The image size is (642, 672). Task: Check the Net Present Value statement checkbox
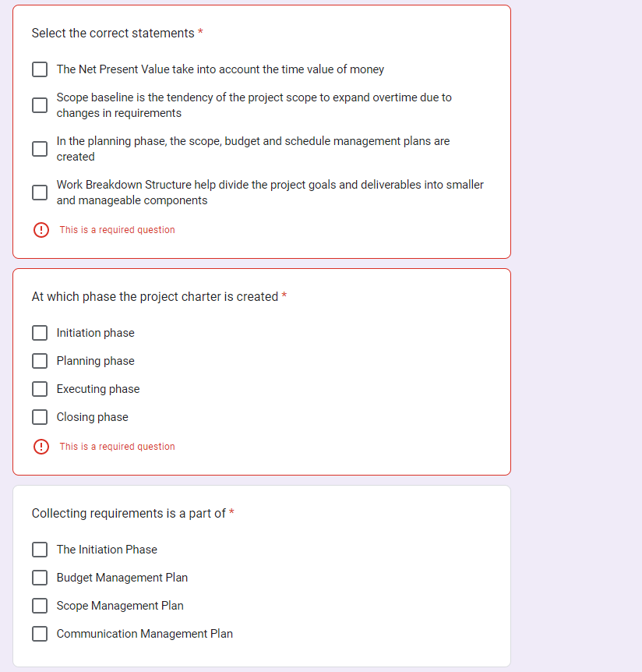pos(40,69)
